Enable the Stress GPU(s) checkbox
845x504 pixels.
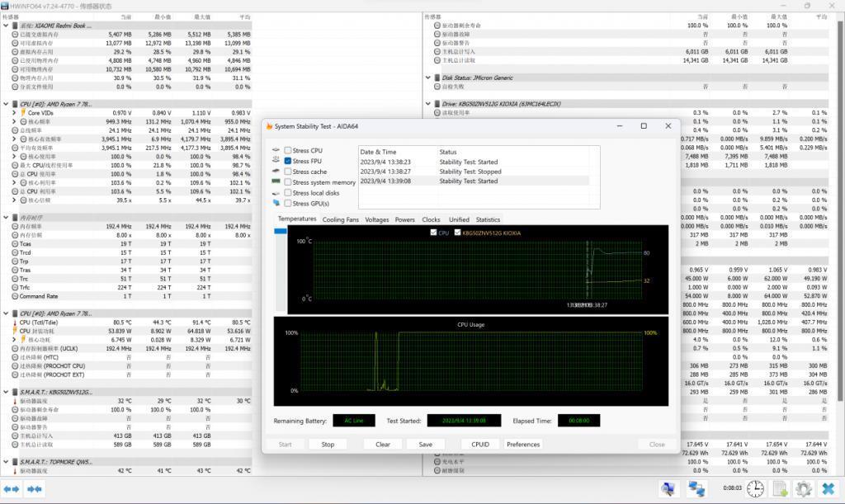(288, 203)
